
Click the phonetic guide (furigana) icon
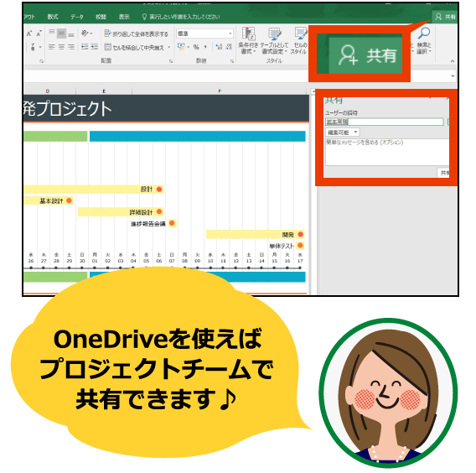pos(33,47)
